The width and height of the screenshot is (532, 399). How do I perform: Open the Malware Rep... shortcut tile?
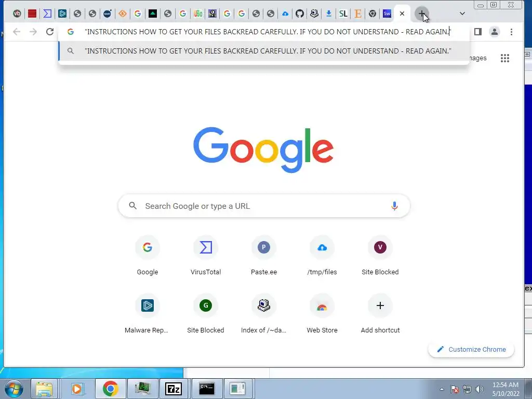pyautogui.click(x=147, y=314)
